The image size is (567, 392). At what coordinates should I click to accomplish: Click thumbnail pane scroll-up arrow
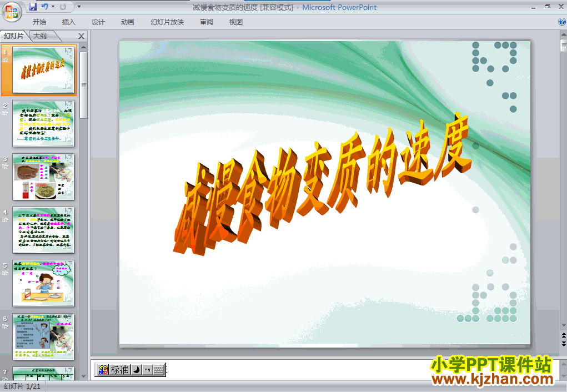tap(83, 47)
